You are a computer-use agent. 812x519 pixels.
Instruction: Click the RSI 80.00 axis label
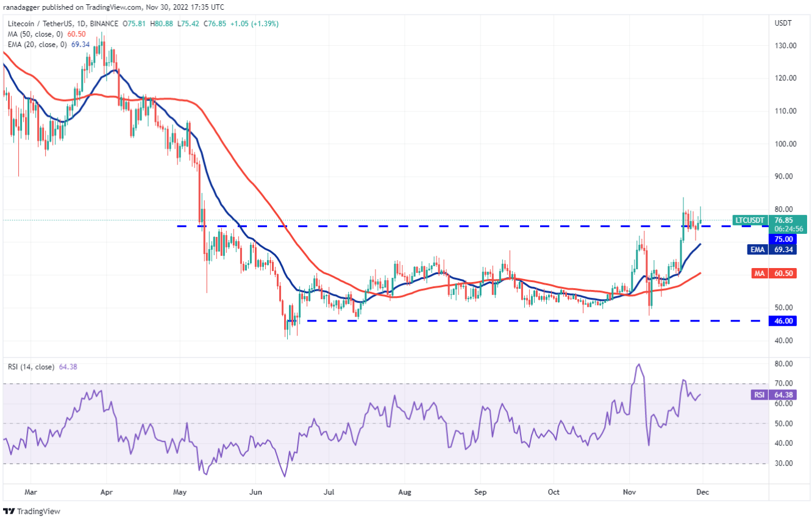783,364
